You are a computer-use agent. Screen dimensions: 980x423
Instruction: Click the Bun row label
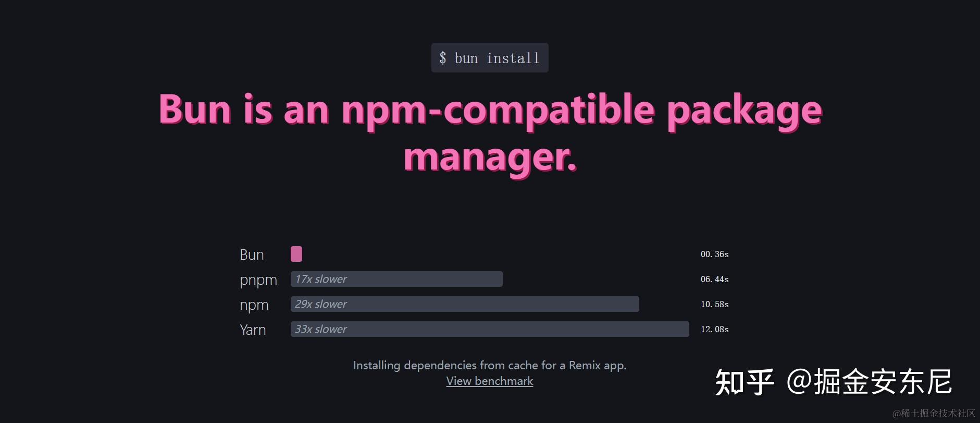point(252,255)
